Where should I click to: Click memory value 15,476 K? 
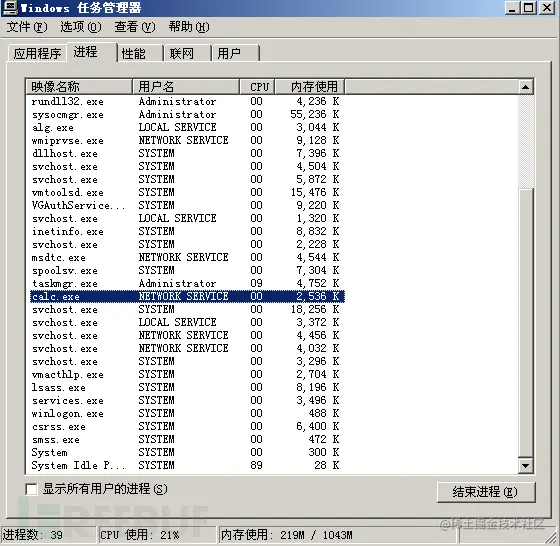point(315,192)
